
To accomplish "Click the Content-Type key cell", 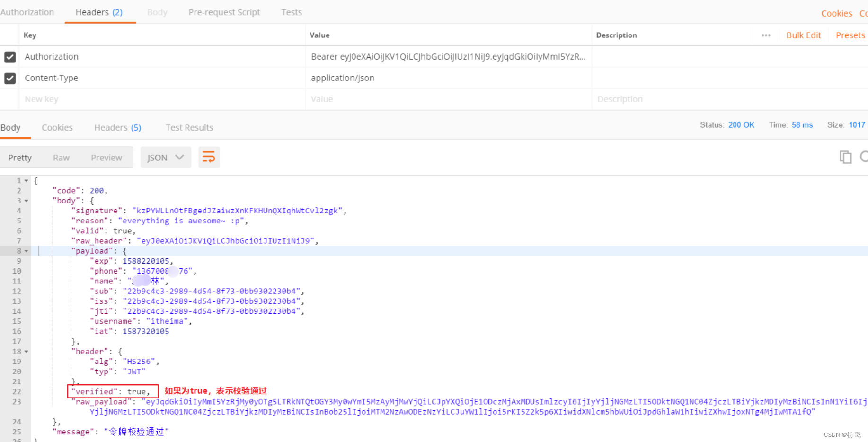I will [x=162, y=78].
